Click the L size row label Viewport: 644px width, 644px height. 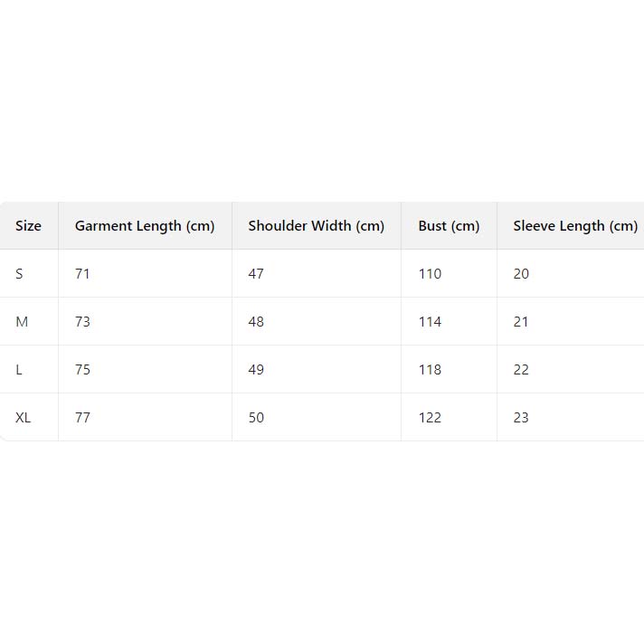pyautogui.click(x=20, y=370)
